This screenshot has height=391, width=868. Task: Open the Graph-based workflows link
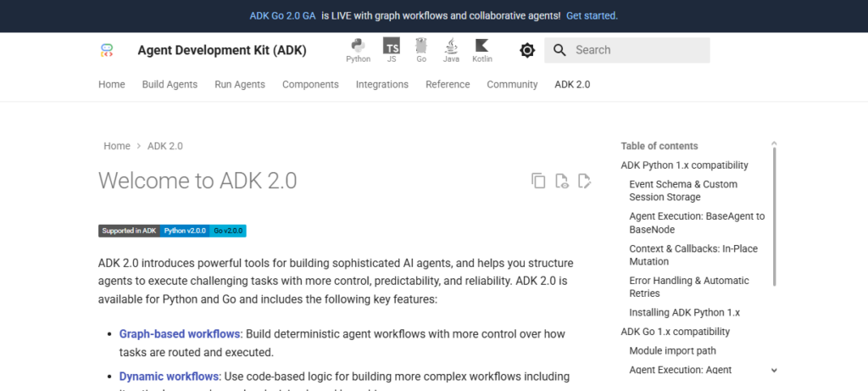180,334
